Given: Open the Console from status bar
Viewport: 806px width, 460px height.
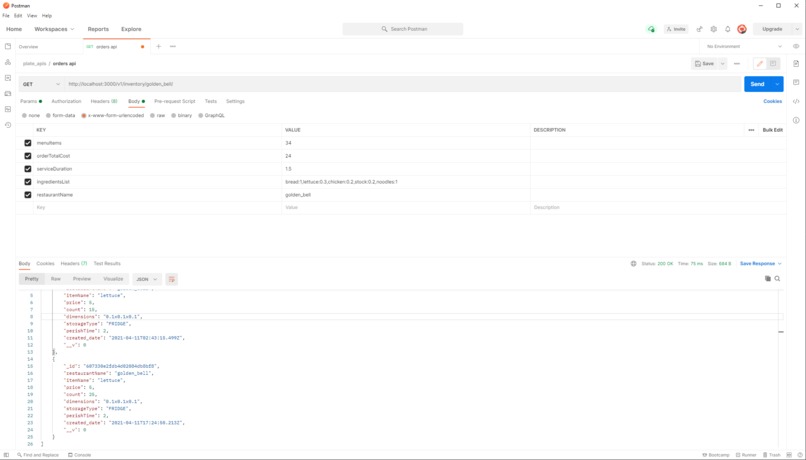Looking at the screenshot, I should [79, 455].
